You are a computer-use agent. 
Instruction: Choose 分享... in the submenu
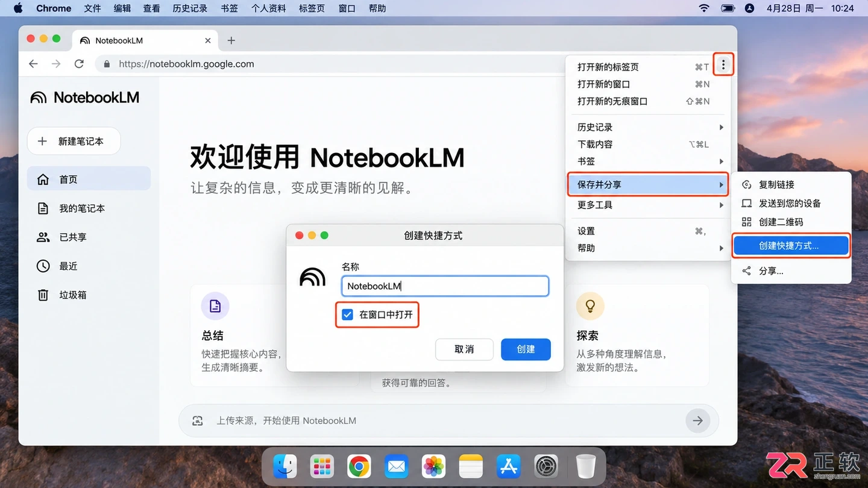click(x=791, y=271)
